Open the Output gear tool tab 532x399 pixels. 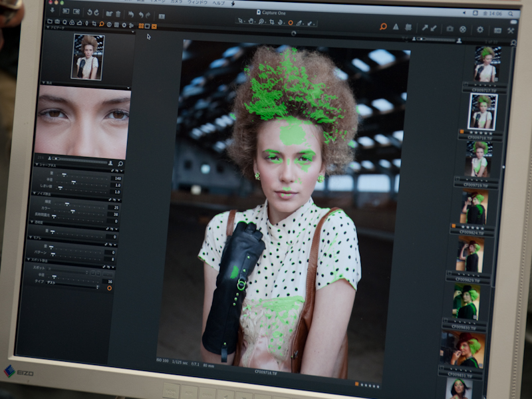pos(124,25)
